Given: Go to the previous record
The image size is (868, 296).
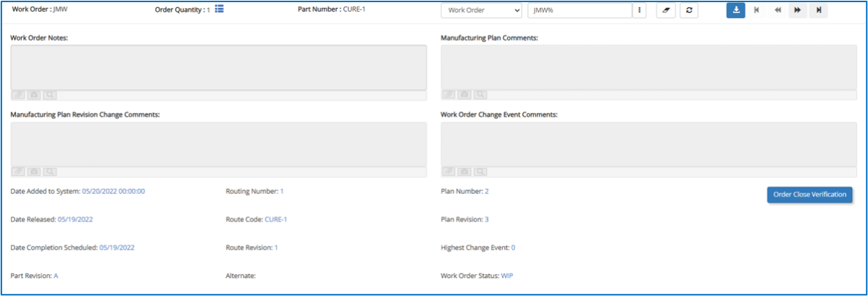Looking at the screenshot, I should 777,10.
